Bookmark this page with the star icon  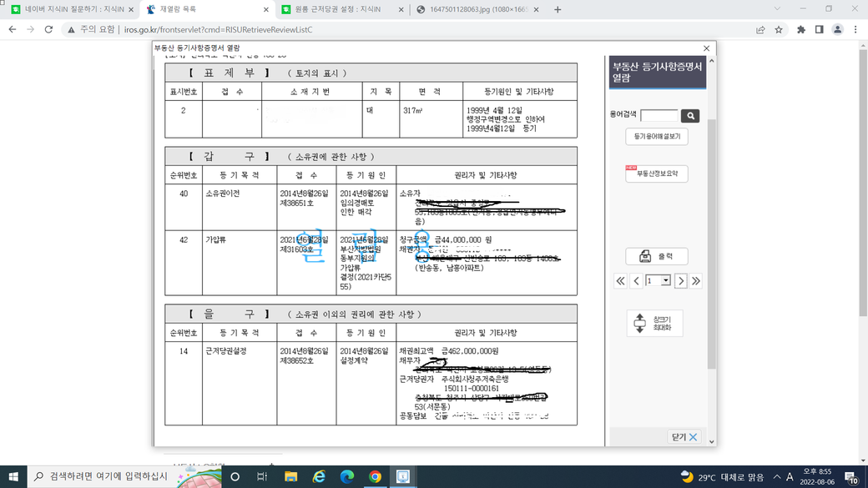coord(779,30)
